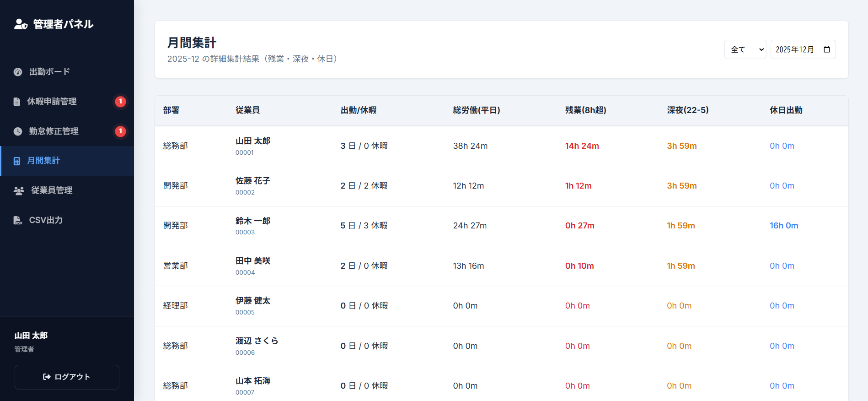Click the admin user-shield icon beside 管理者パネル
Image resolution: width=868 pixels, height=401 pixels.
(21, 24)
